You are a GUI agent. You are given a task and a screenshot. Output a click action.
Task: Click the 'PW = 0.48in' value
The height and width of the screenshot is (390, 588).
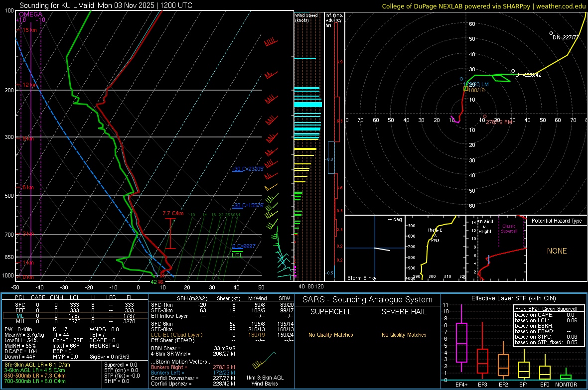click(18, 329)
